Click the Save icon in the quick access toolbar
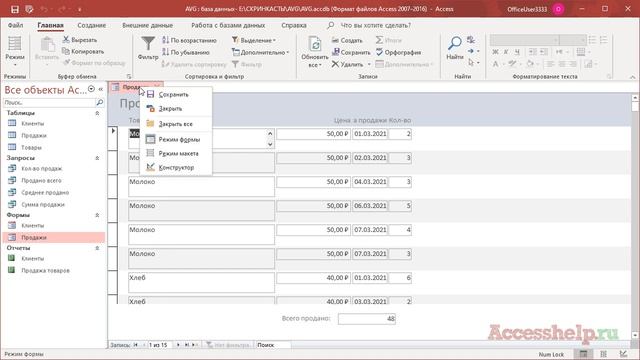This screenshot has width=640, height=360. [15, 9]
